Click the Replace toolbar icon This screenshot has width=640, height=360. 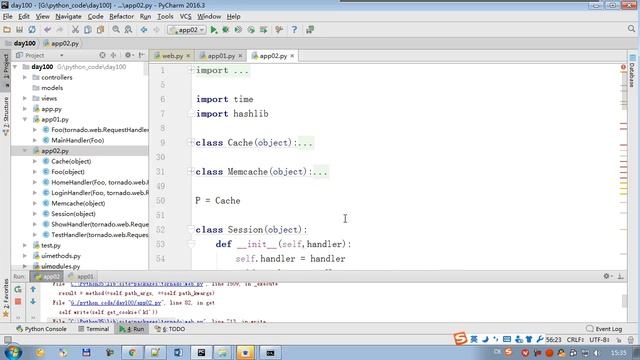click(128, 29)
